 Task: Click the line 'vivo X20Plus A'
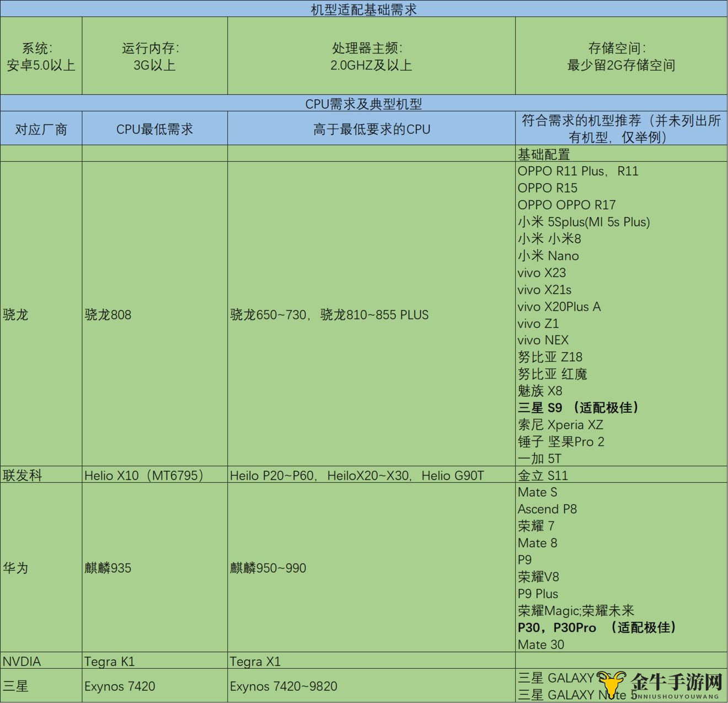click(559, 306)
